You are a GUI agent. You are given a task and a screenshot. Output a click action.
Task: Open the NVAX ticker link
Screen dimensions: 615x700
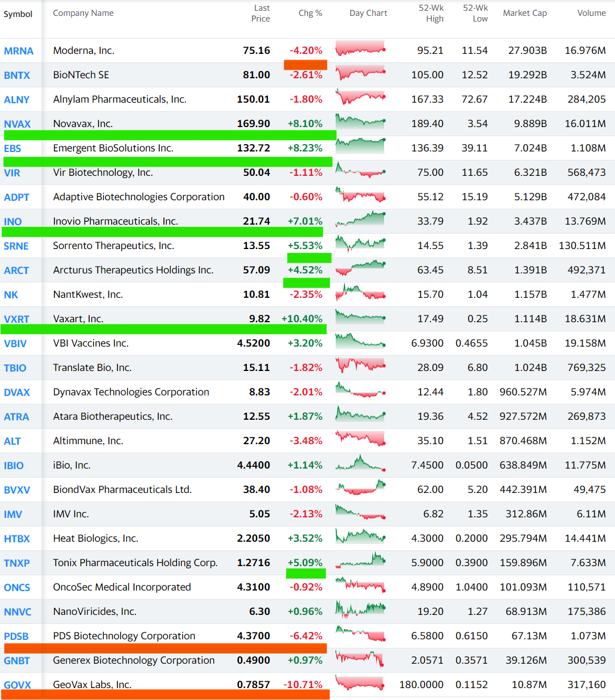coord(18,124)
